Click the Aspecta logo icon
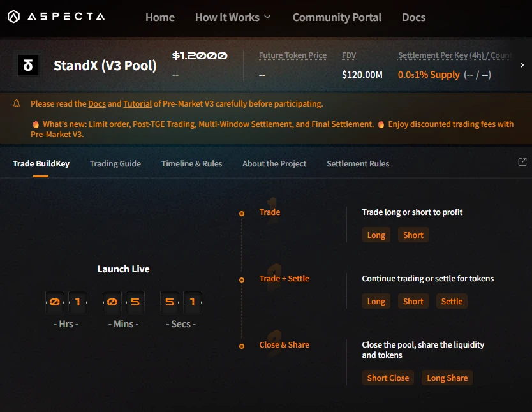This screenshot has width=532, height=412. pos(13,17)
